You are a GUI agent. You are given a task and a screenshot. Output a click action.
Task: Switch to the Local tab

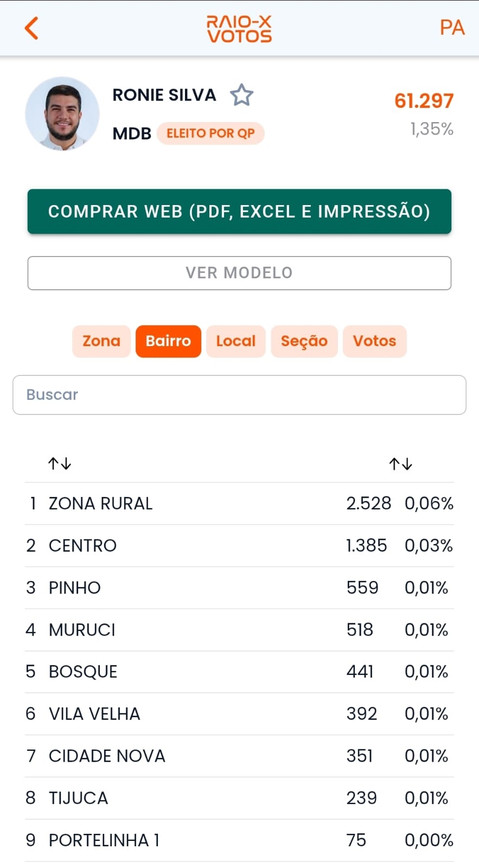tap(235, 341)
